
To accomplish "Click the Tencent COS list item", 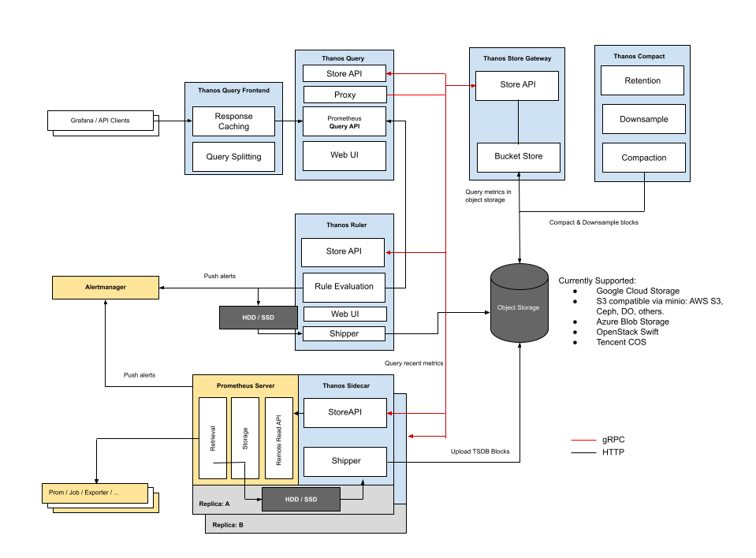I will click(621, 342).
